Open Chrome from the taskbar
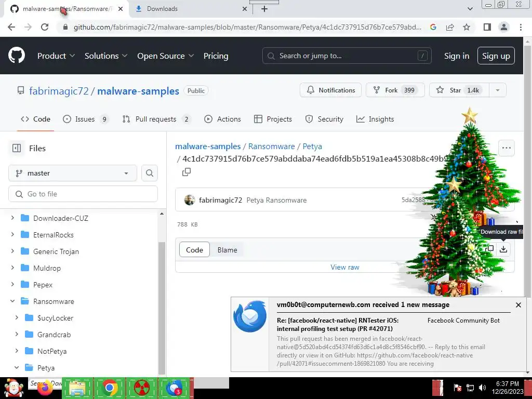This screenshot has width=532, height=399. coord(110,388)
